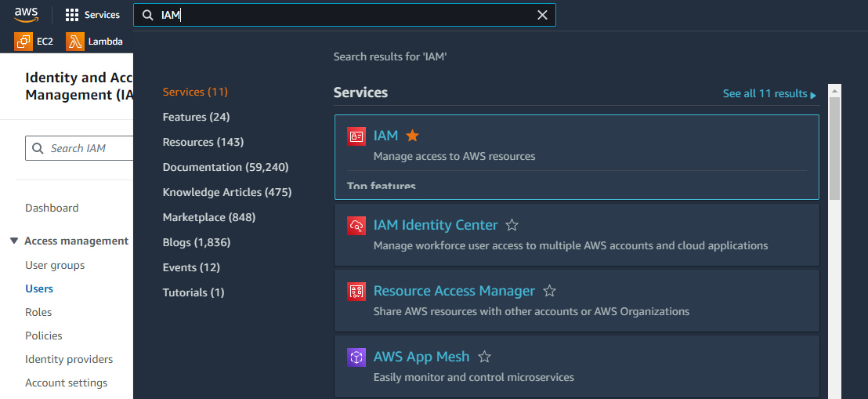Open the Resource Access Manager link
The width and height of the screenshot is (868, 399).
454,291
